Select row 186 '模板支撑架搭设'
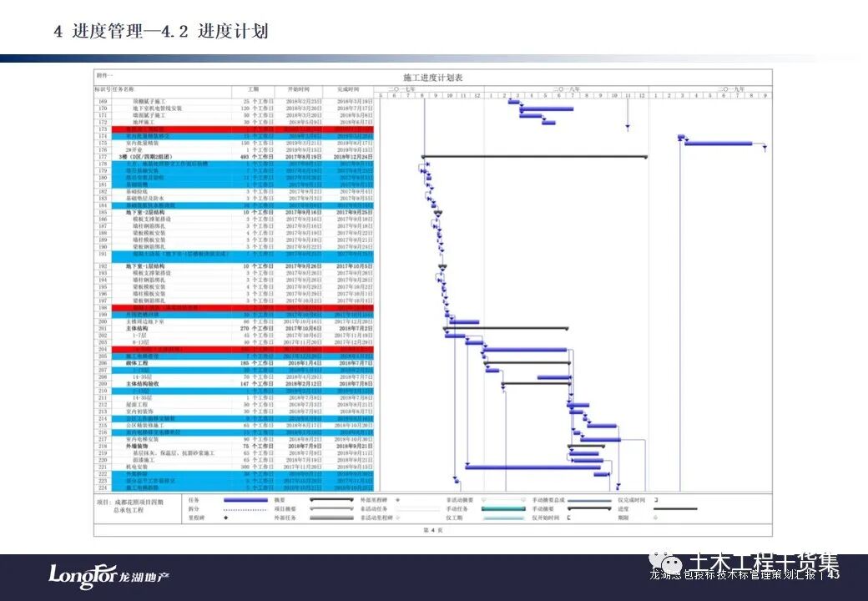The height and width of the screenshot is (601, 868). [x=235, y=220]
